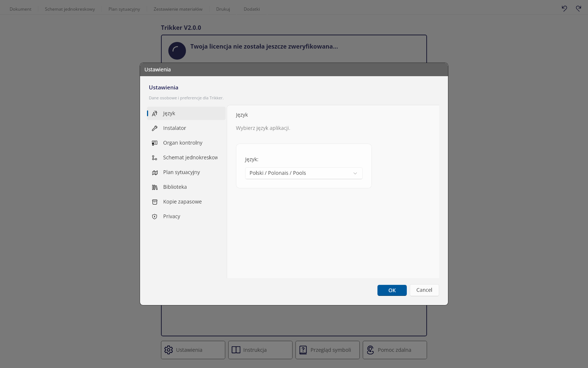Launch Pomoc zdalna remote help

pos(395,350)
